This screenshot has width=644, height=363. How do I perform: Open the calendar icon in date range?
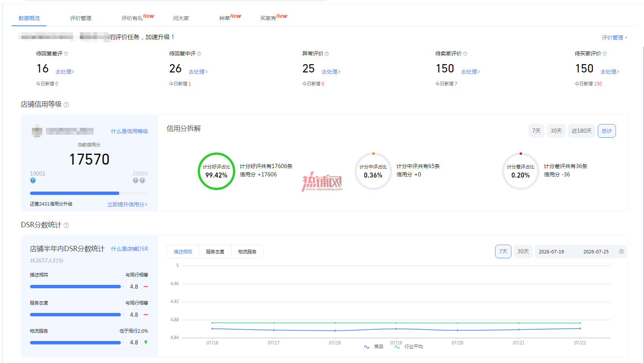point(621,251)
